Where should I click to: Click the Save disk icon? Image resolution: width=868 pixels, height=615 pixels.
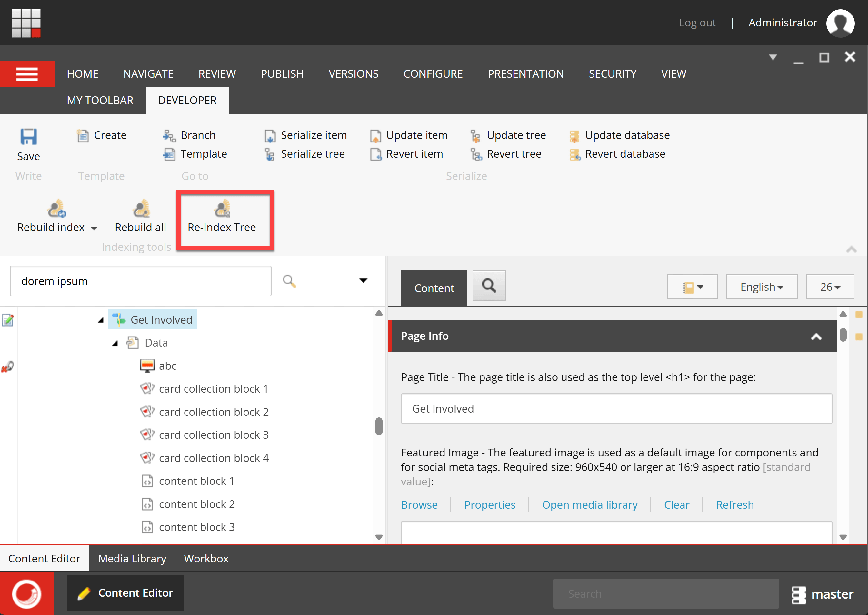(28, 137)
